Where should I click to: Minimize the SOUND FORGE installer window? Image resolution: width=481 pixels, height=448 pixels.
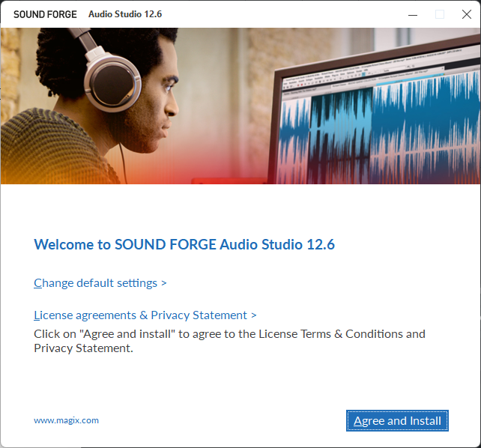pos(413,14)
